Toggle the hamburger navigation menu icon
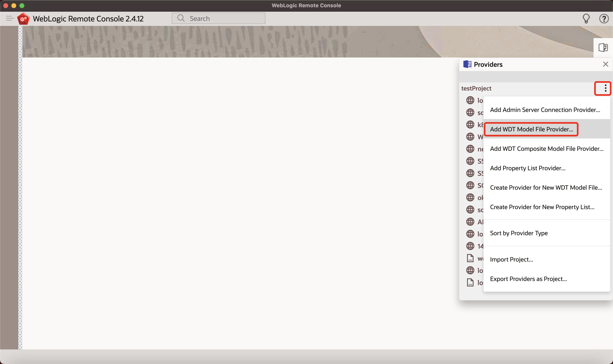 tap(10, 18)
